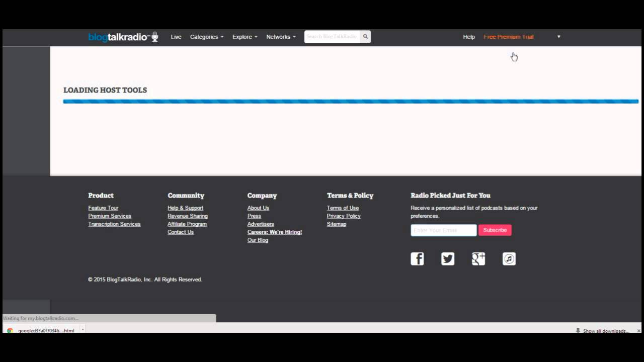
Task: Open the Transcription Services link
Action: [114, 224]
